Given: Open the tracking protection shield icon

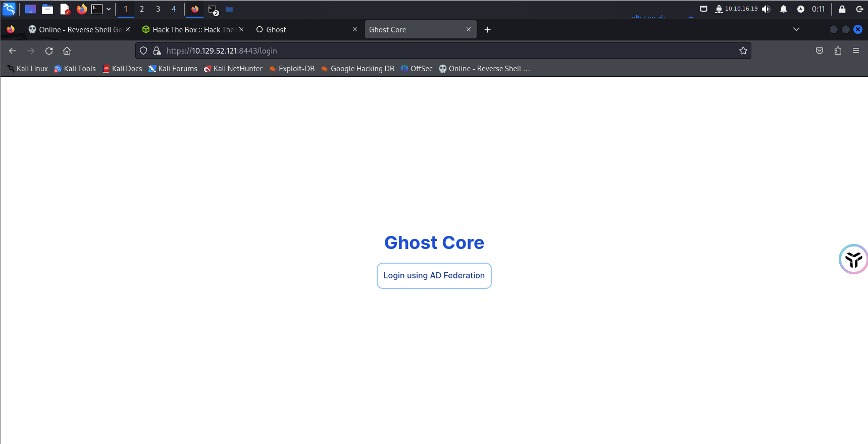Looking at the screenshot, I should point(143,51).
